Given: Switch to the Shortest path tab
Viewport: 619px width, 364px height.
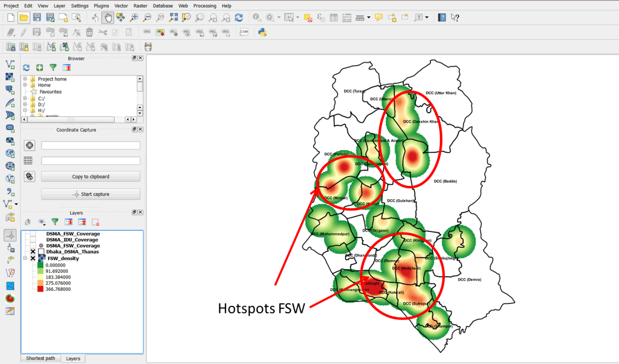Looking at the screenshot, I should click(x=41, y=358).
